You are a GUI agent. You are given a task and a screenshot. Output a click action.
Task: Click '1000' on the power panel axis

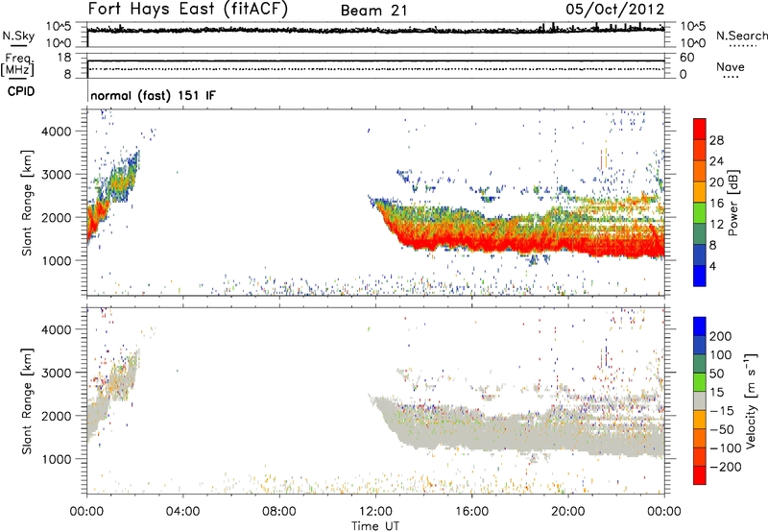coord(57,260)
